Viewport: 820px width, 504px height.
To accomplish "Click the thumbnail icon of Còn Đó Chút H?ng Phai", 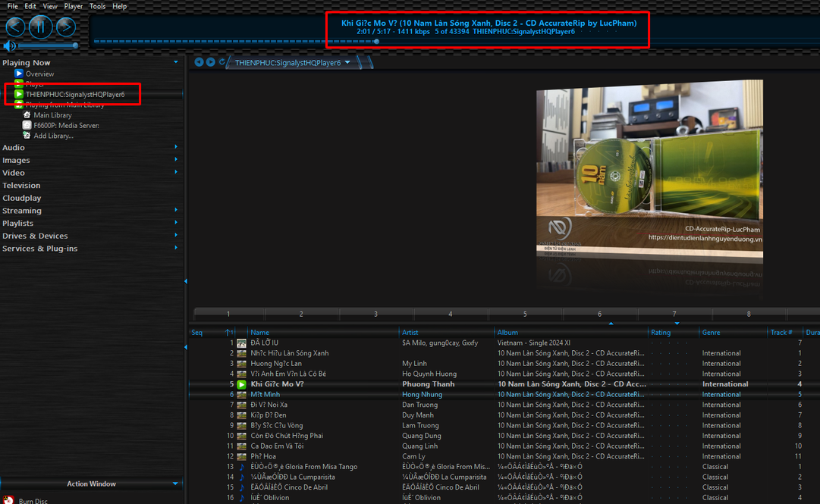I will (x=241, y=436).
